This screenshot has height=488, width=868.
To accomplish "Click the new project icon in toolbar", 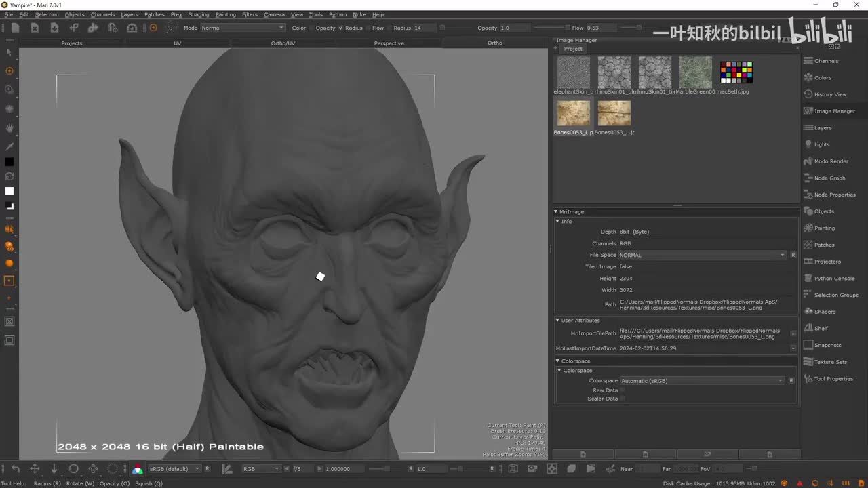I will 15,28.
